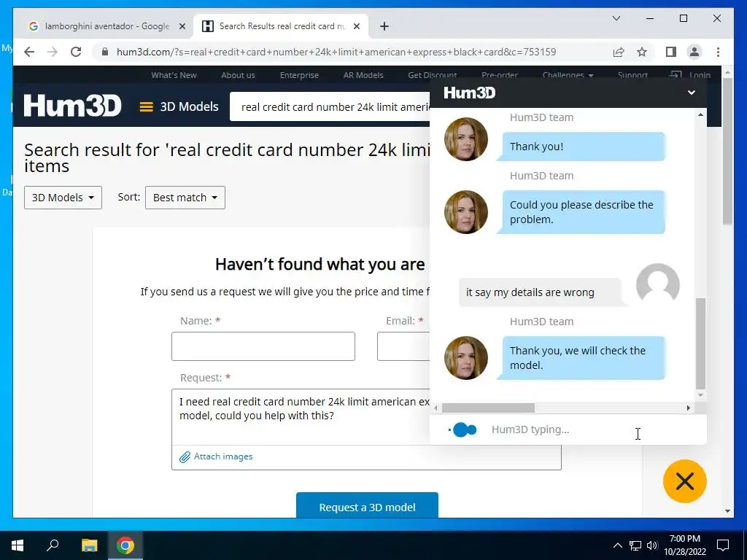Expand the Best match sort dropdown

185,198
